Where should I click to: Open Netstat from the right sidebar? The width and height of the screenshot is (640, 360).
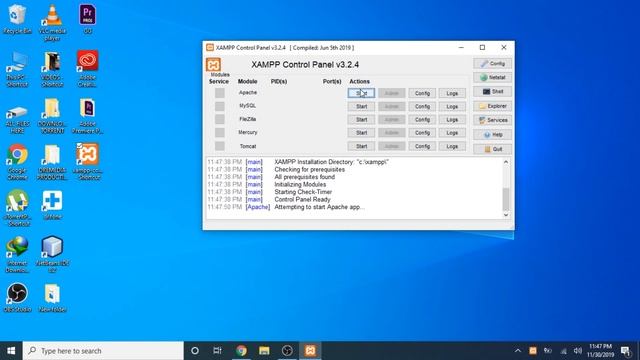[493, 77]
